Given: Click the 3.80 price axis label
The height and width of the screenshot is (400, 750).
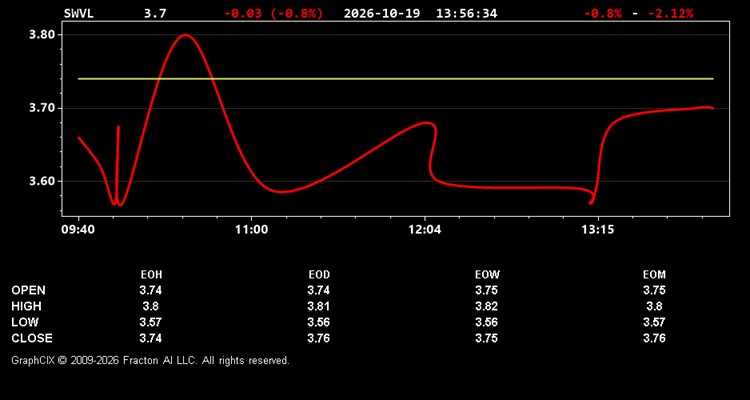Looking at the screenshot, I should (43, 35).
